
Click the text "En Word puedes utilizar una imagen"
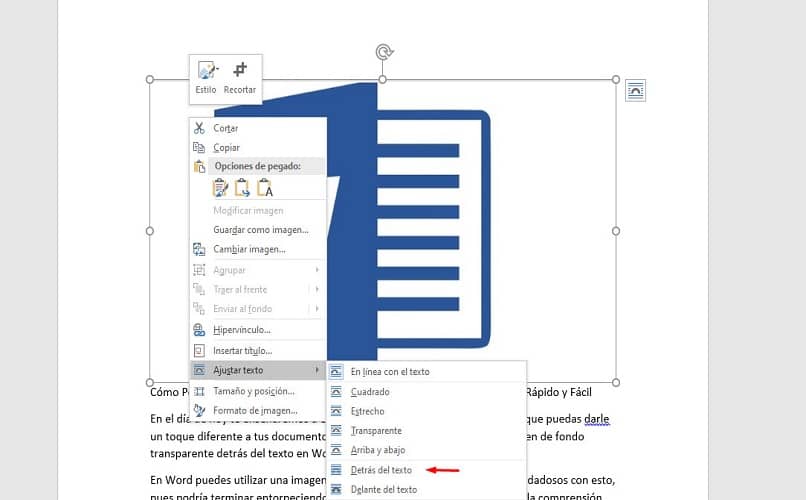238,480
